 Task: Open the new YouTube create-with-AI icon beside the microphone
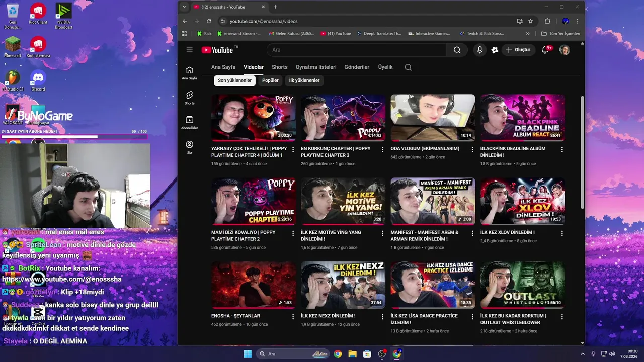[x=495, y=50]
